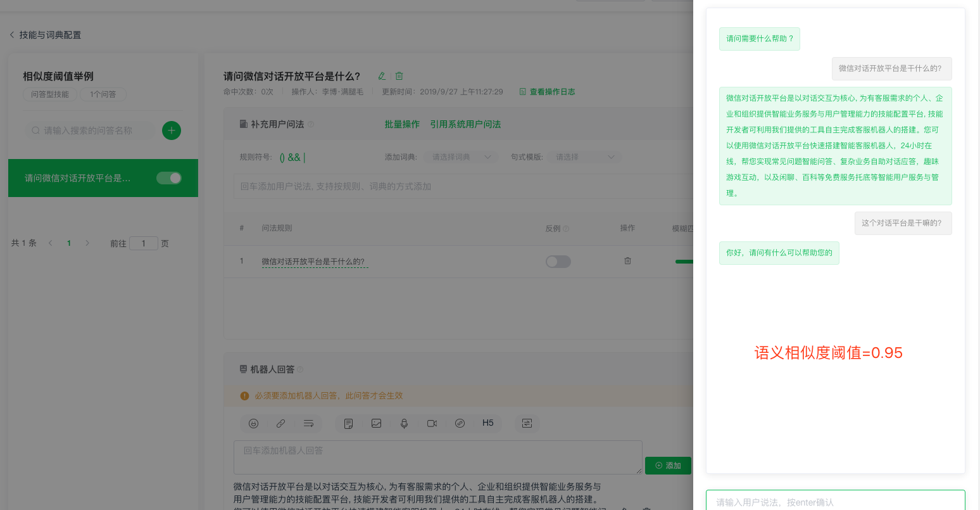This screenshot has width=980, height=510.
Task: Click the () rule symbol
Action: [x=282, y=158]
